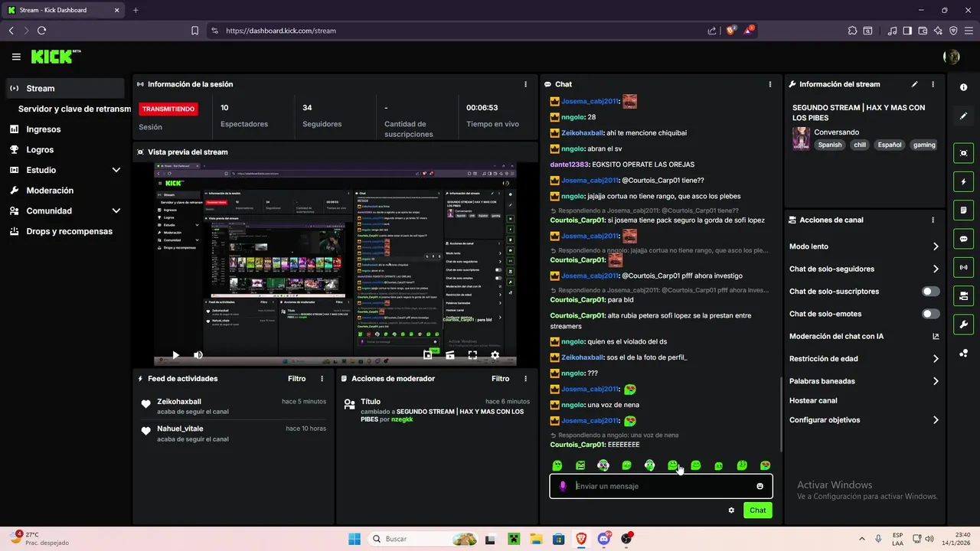
Task: Click the three-dots cluster icon at sidebar bottom
Action: pyautogui.click(x=964, y=353)
